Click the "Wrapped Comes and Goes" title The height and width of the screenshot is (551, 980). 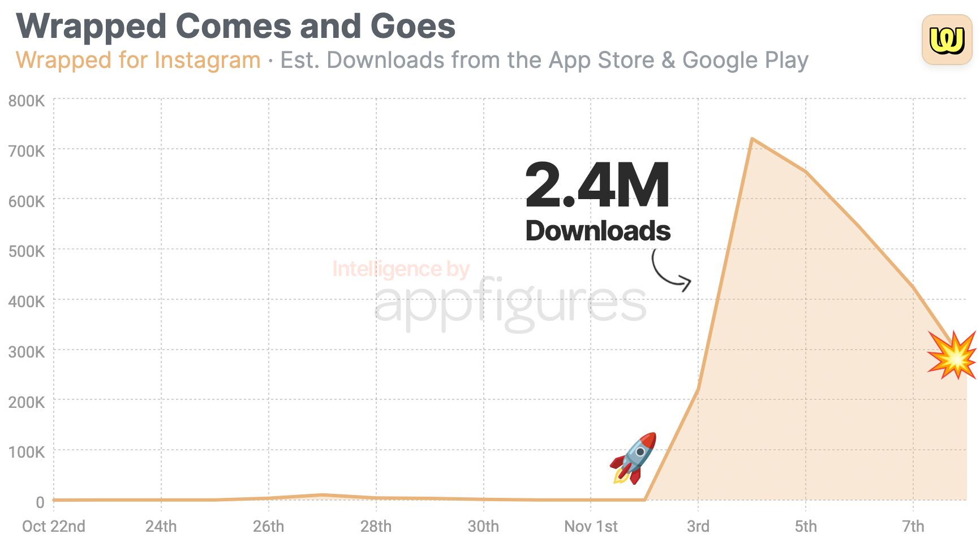(236, 26)
